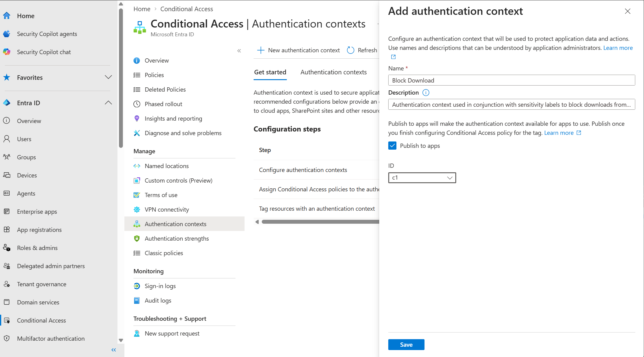644x357 pixels.
Task: Click the Named locations icon
Action: (x=137, y=166)
